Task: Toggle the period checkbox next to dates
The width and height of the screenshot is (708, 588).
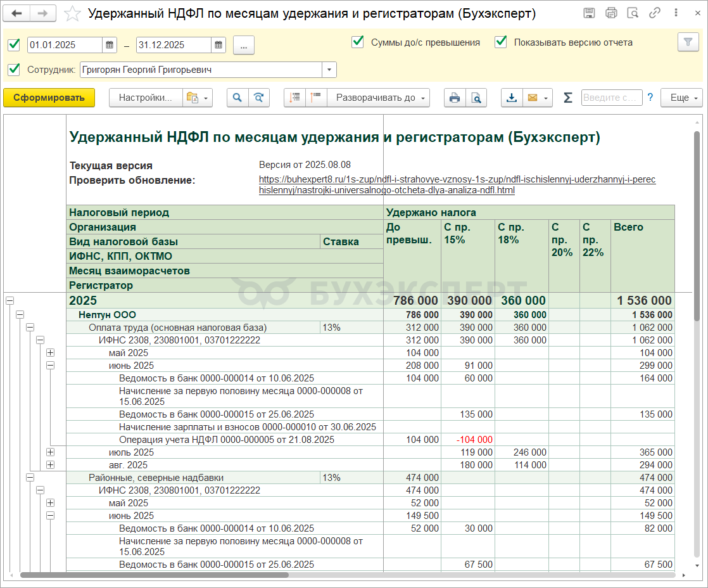Action: tap(14, 45)
